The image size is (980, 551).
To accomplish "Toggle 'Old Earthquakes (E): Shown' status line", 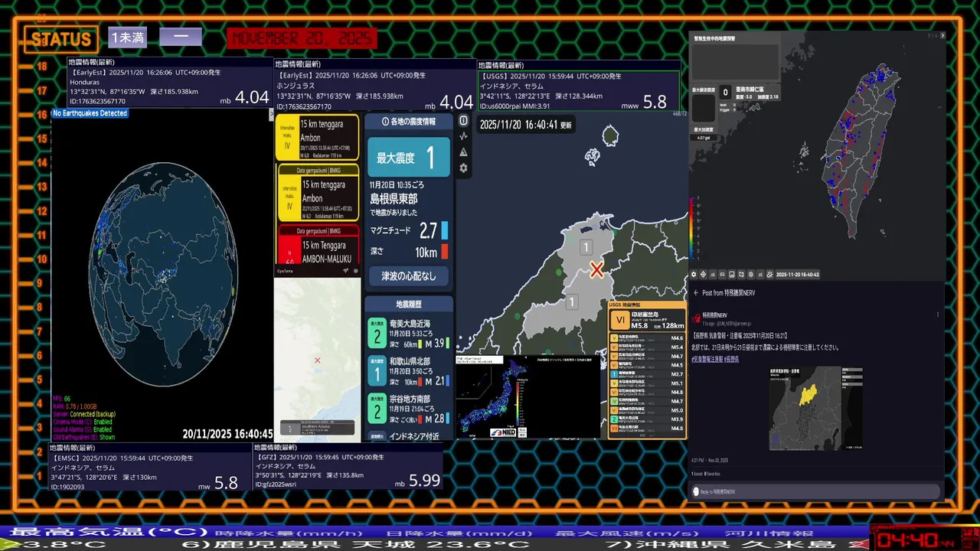I will pos(84,437).
